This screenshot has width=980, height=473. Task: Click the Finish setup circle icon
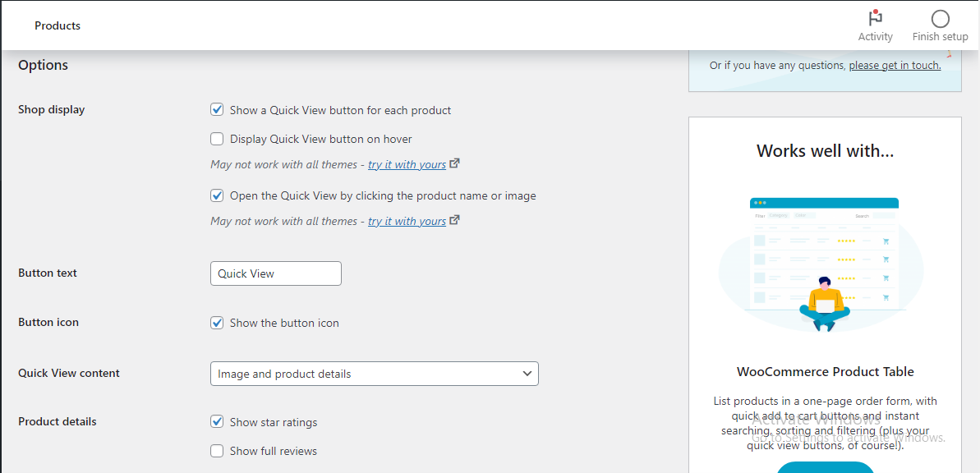pos(940,19)
